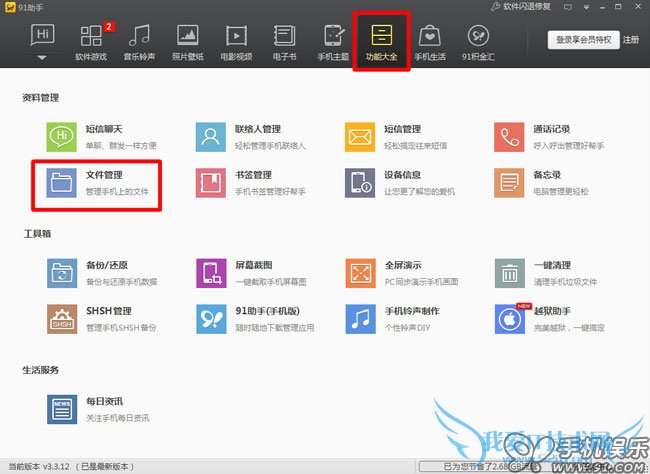Click the 工具箱 section heading
The image size is (650, 474).
(37, 234)
